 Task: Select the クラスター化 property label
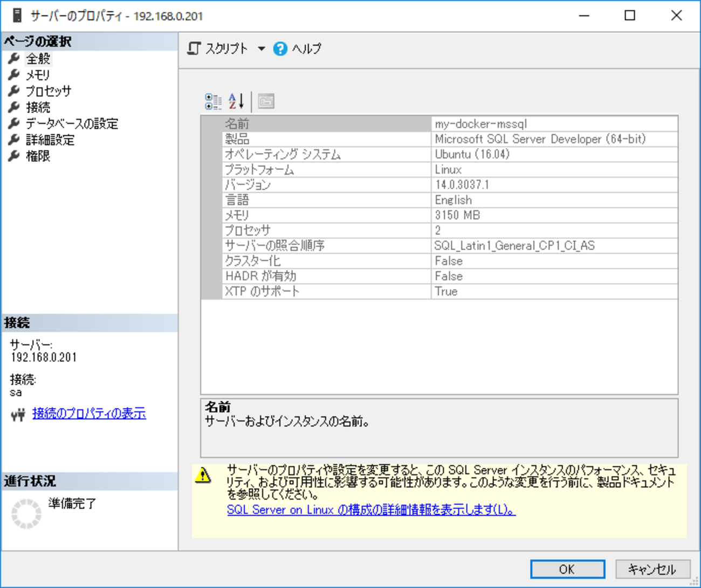(x=252, y=261)
